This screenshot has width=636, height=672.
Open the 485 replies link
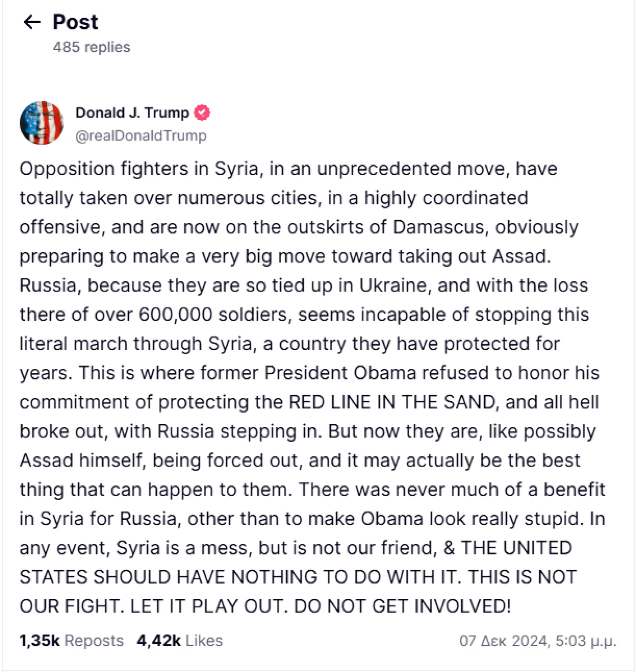(91, 47)
